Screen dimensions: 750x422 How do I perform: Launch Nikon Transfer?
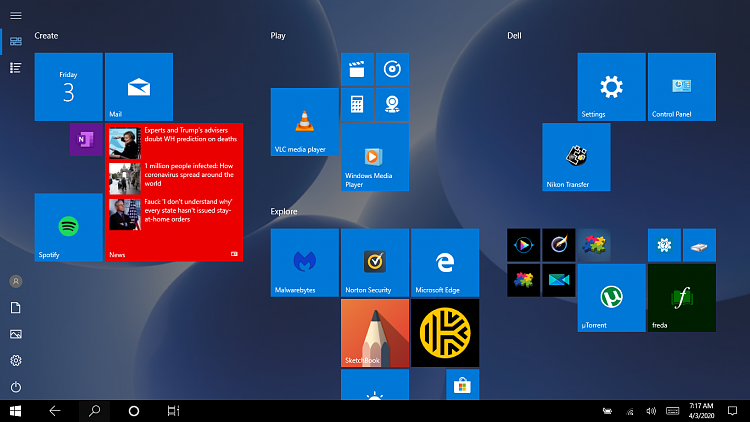[576, 157]
